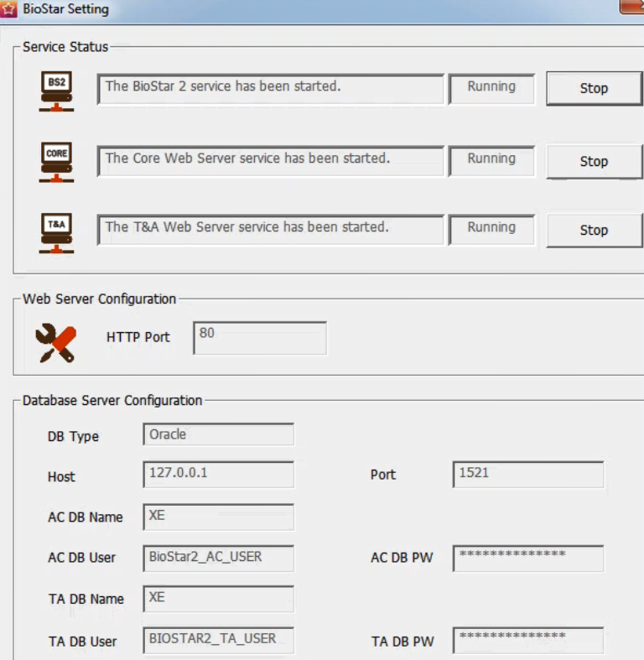
Task: Click the AC DB Name field
Action: (219, 517)
